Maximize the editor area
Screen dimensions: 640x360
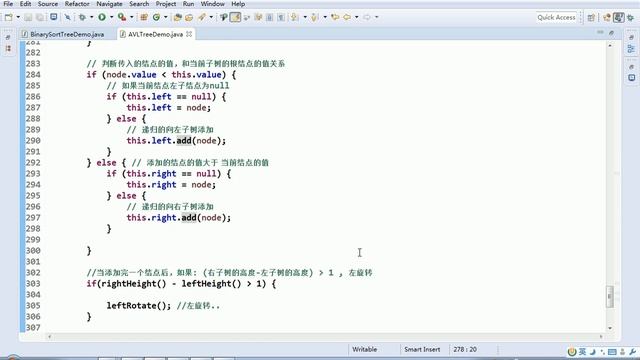611,32
